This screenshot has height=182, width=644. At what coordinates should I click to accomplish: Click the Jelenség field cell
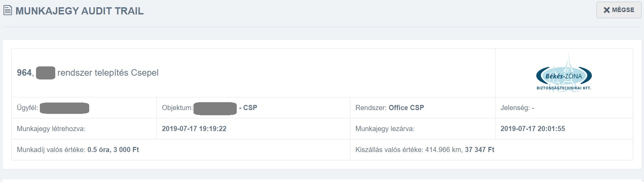(x=564, y=108)
